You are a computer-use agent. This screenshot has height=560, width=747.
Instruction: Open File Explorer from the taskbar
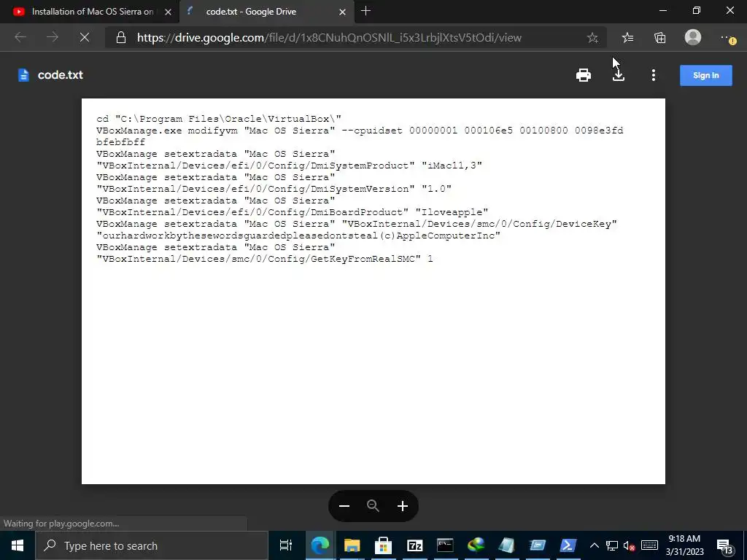click(x=352, y=545)
